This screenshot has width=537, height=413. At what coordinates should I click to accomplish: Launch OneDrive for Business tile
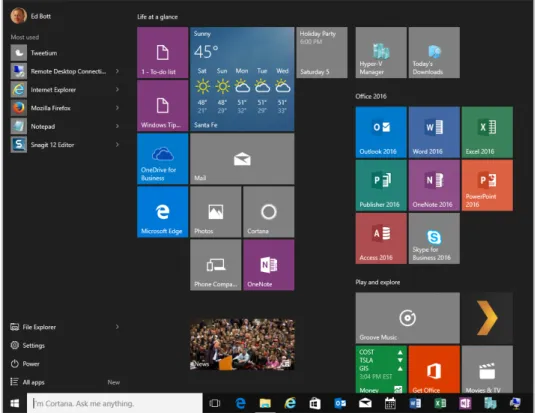click(163, 159)
